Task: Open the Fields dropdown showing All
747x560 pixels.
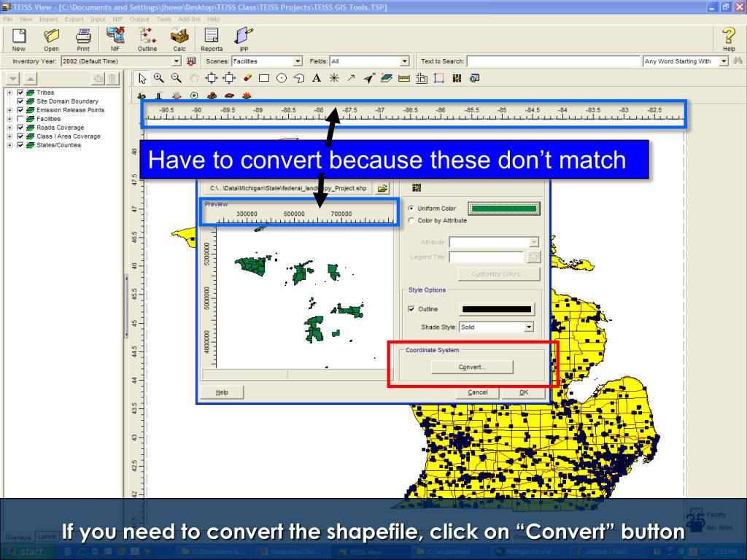Action: [404, 61]
